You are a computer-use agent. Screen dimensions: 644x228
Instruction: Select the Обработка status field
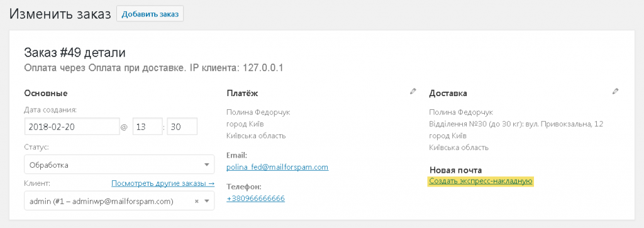(x=119, y=165)
